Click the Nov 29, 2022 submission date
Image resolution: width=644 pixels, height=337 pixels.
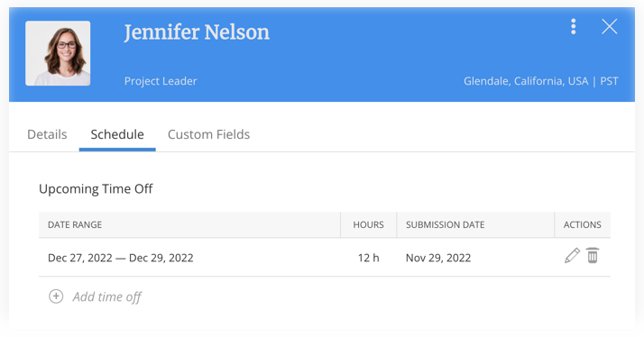pyautogui.click(x=438, y=258)
